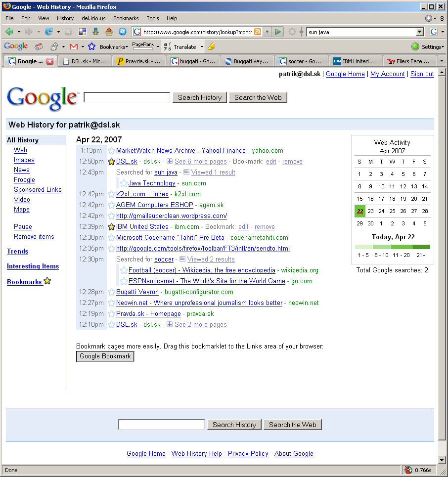Click the grayed-out Stop loading icon
Viewport: 448px width, 477px height.
tap(68, 32)
